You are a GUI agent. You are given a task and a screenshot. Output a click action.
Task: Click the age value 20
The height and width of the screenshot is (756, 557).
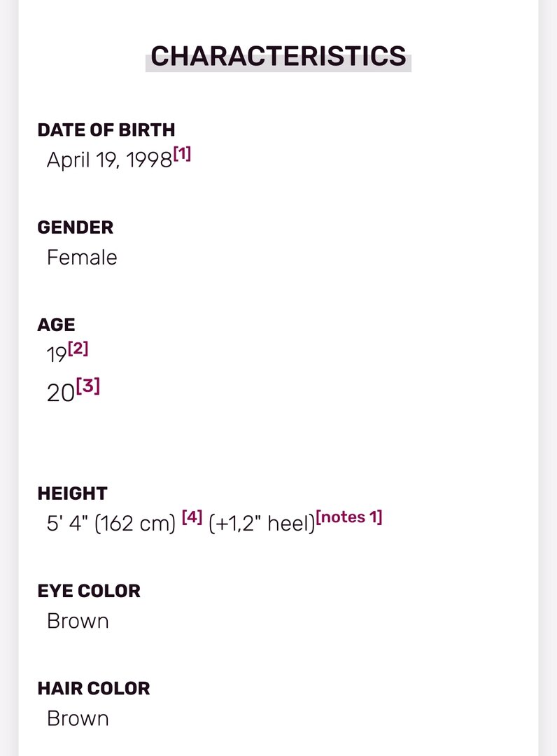point(60,393)
